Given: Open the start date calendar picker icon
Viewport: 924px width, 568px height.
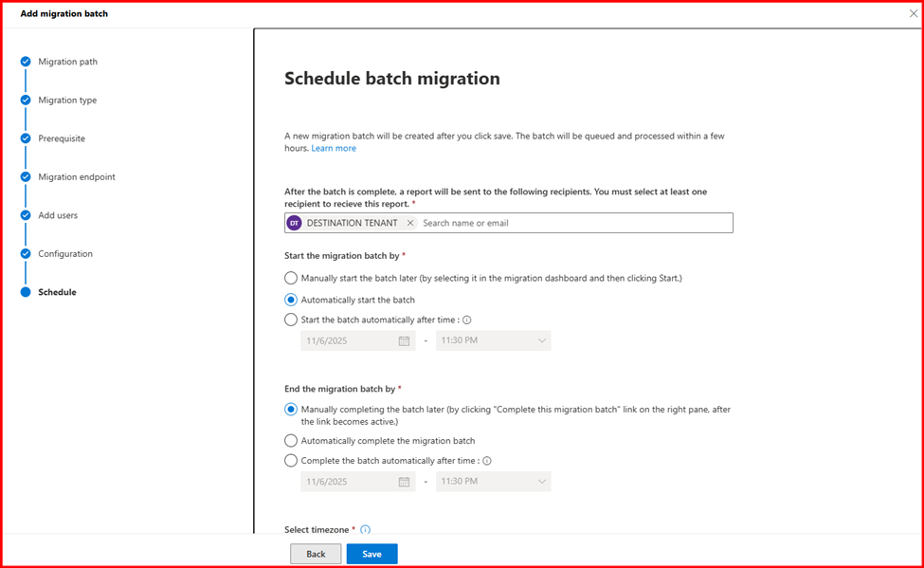Looking at the screenshot, I should 404,340.
